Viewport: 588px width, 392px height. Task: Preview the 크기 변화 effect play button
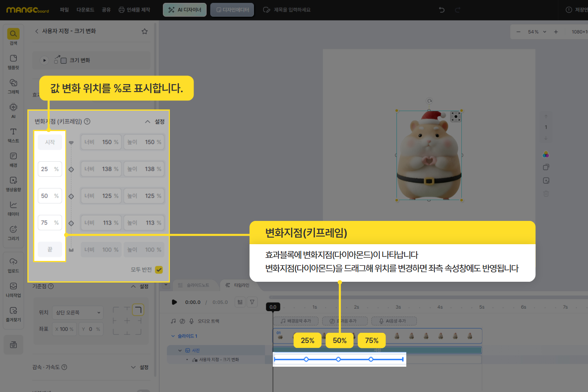pos(45,60)
